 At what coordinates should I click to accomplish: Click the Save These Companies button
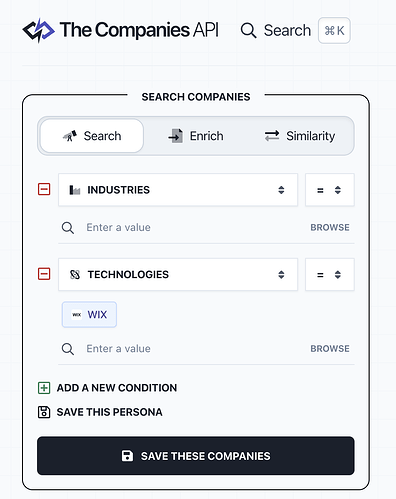196,456
